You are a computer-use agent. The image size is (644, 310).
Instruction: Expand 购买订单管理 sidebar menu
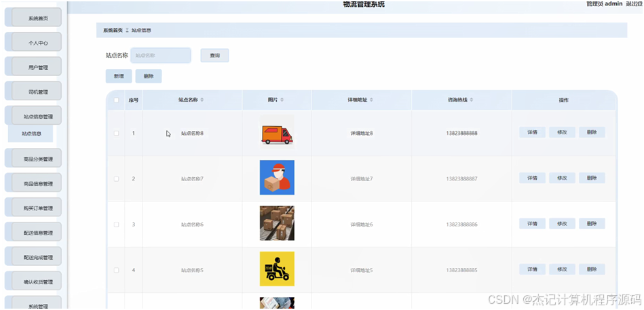click(33, 208)
